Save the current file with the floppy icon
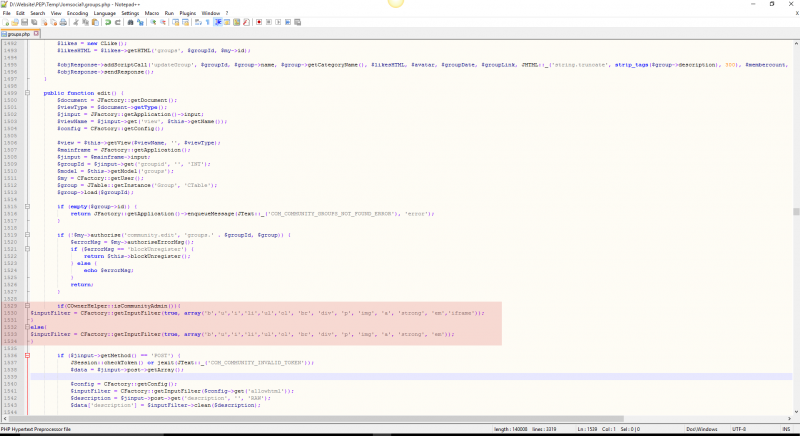This screenshot has width=800, height=436. [x=24, y=22]
